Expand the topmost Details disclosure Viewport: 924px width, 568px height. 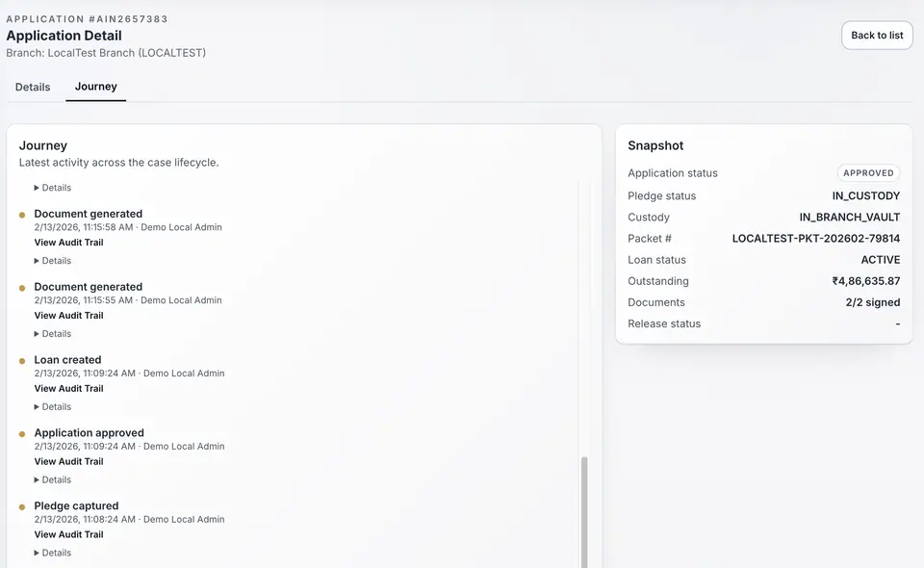coord(53,187)
